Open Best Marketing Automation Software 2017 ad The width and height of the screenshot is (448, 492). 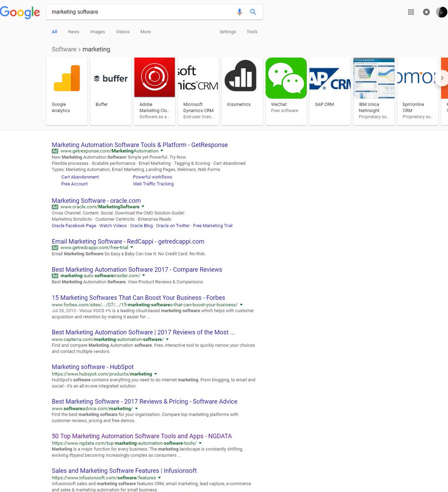(137, 269)
